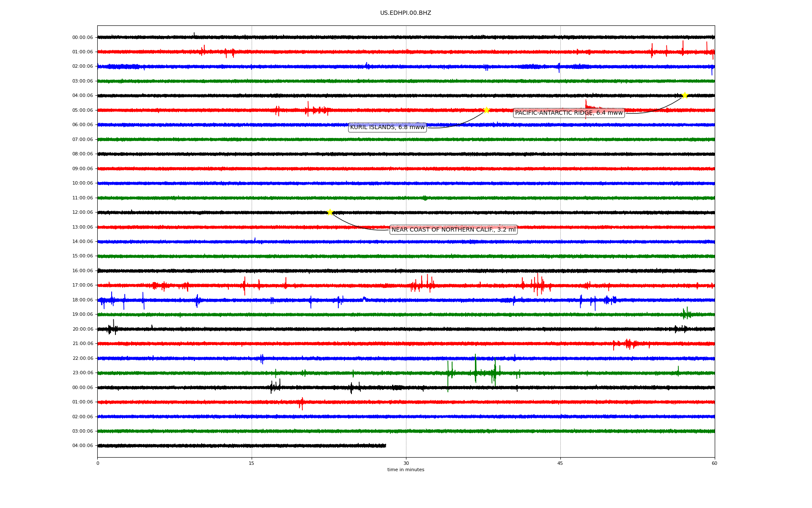812x508 pixels.
Task: Click the Pacific-Antarctic Ridge star marker
Action: [685, 95]
